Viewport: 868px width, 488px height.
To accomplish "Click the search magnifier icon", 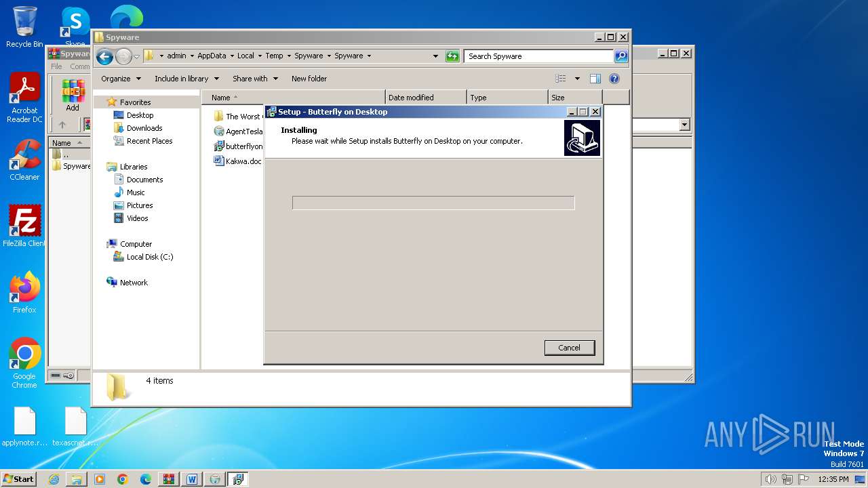I will point(620,56).
